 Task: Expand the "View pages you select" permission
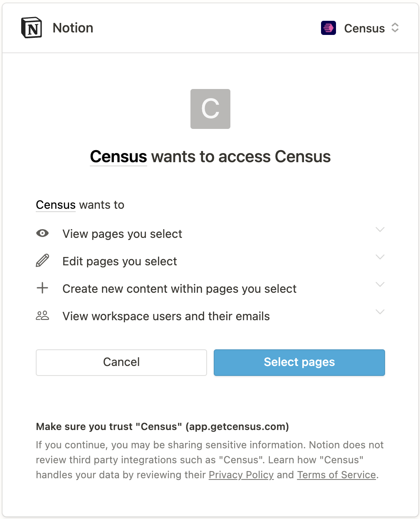tap(380, 230)
